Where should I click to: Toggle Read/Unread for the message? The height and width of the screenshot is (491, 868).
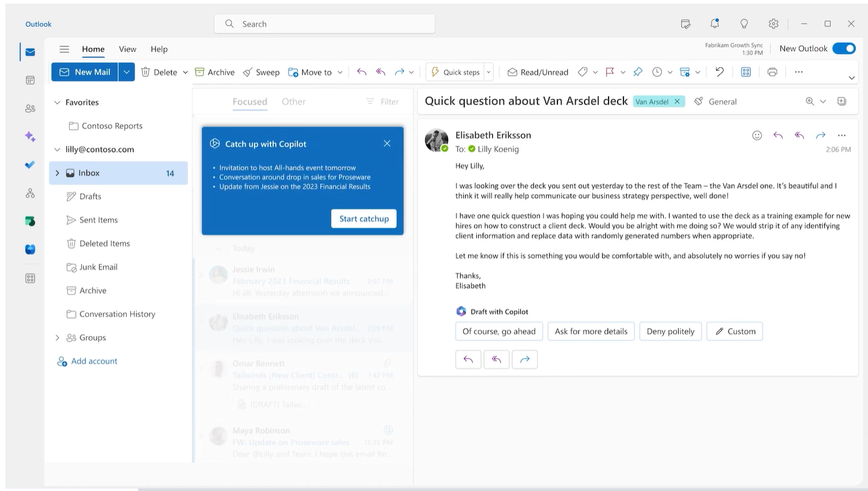click(538, 72)
